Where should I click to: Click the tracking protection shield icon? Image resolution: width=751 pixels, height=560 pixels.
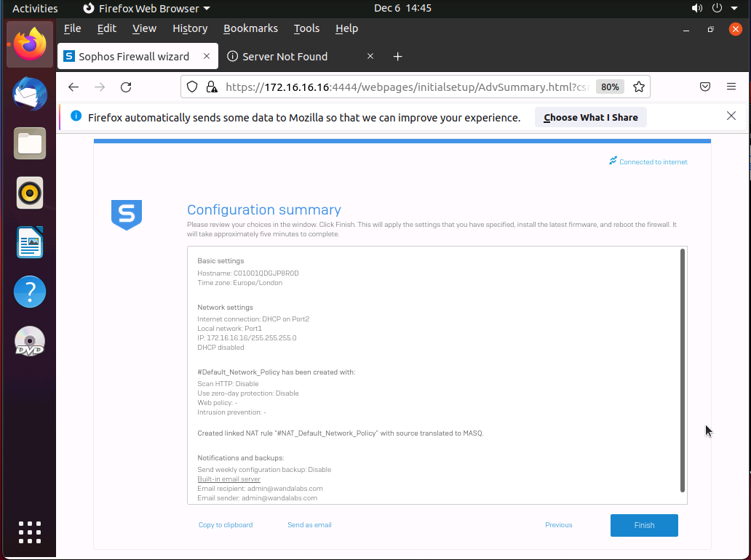point(192,87)
